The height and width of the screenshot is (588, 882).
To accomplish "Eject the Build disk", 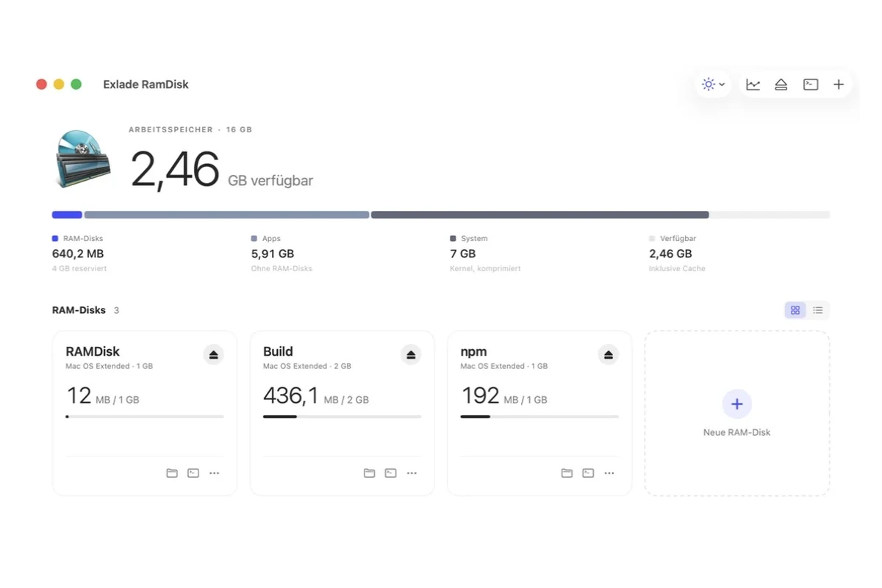I will click(411, 355).
